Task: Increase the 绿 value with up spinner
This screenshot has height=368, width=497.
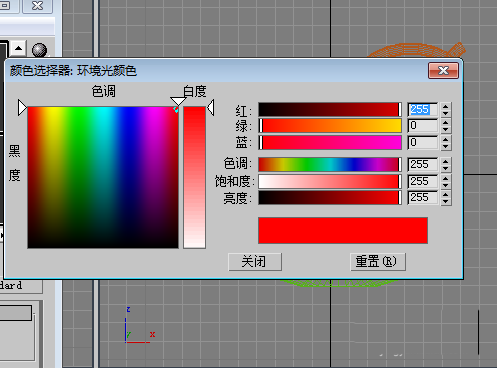Action: (446, 122)
